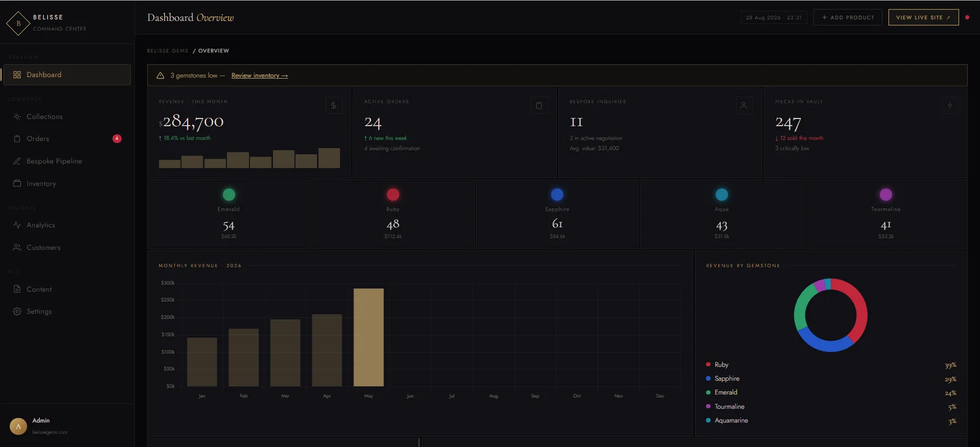Click the Tourmaline legend row at 5%
Viewport: 980px width, 447px height.
point(831,407)
